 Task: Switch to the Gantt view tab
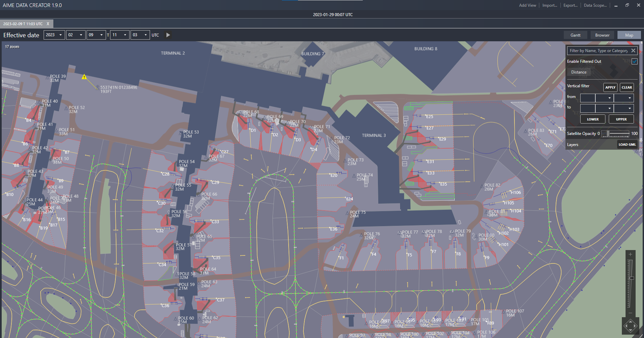click(x=575, y=35)
